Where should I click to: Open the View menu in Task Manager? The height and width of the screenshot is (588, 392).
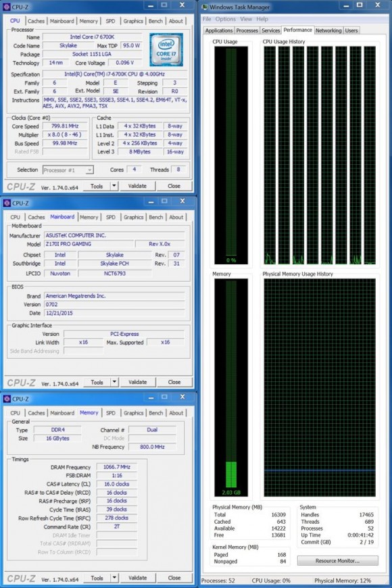246,19
